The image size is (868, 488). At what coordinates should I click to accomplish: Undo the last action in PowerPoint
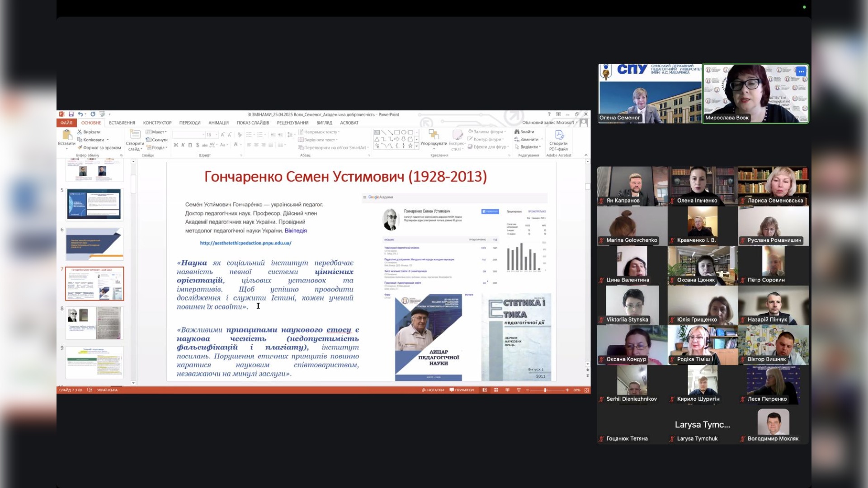pos(80,114)
